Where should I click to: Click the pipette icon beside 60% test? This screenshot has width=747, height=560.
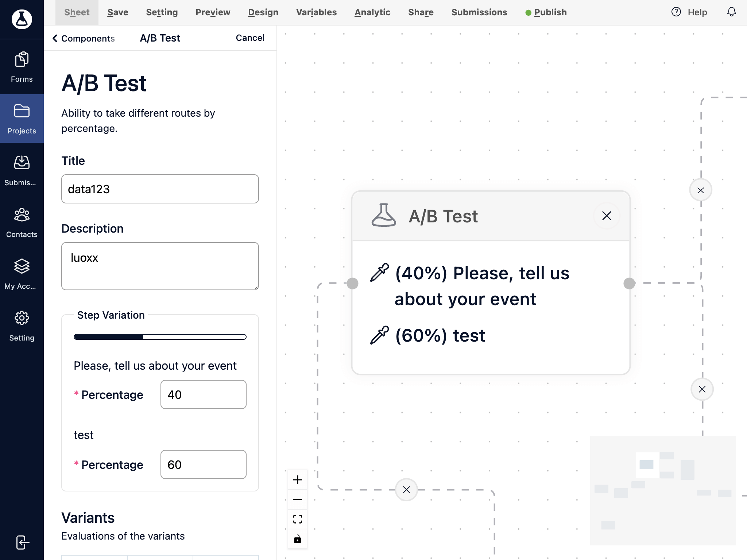pyautogui.click(x=379, y=335)
